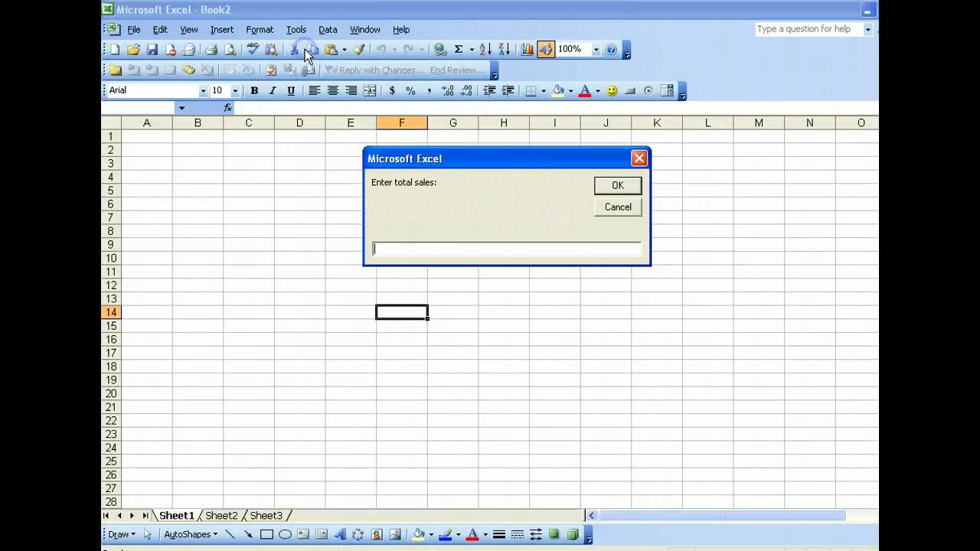This screenshot has width=980, height=551.
Task: Insert Clip Art from Drawing toolbar
Action: coord(377,534)
